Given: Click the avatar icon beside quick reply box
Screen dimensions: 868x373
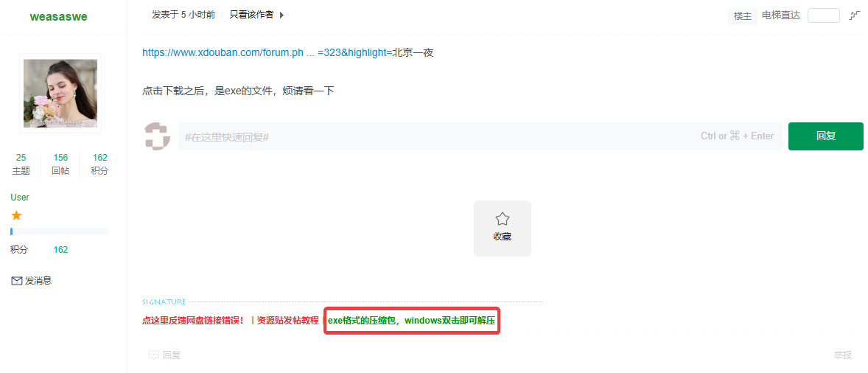Looking at the screenshot, I should [x=157, y=136].
